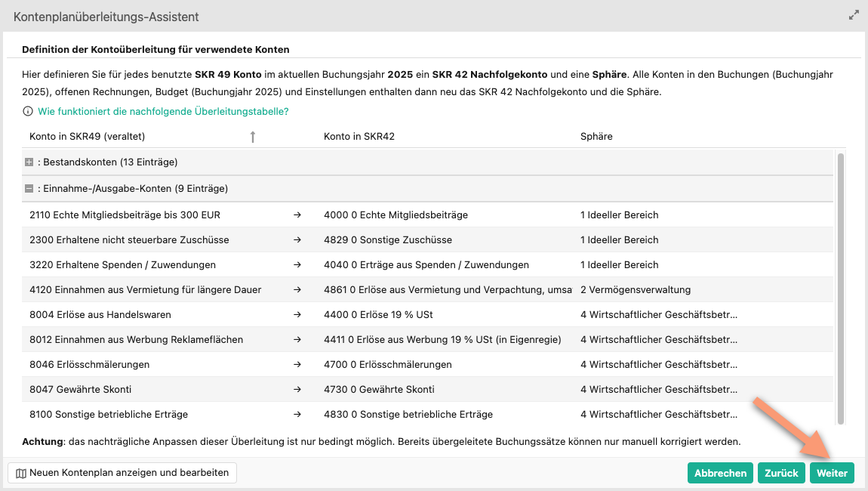The width and height of the screenshot is (868, 491).
Task: Edit SKR42 account 4829 0 Sonstige Zuschüsse
Action: coord(388,240)
